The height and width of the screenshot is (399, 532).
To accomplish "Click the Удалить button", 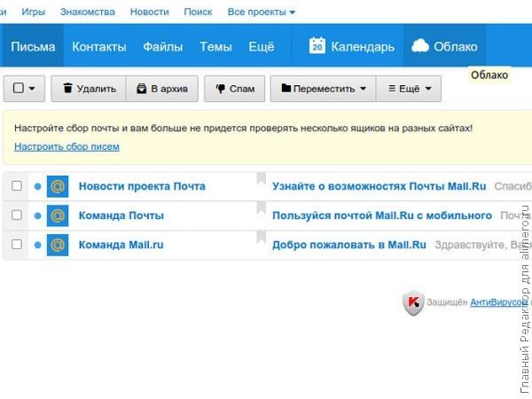I will pyautogui.click(x=89, y=89).
